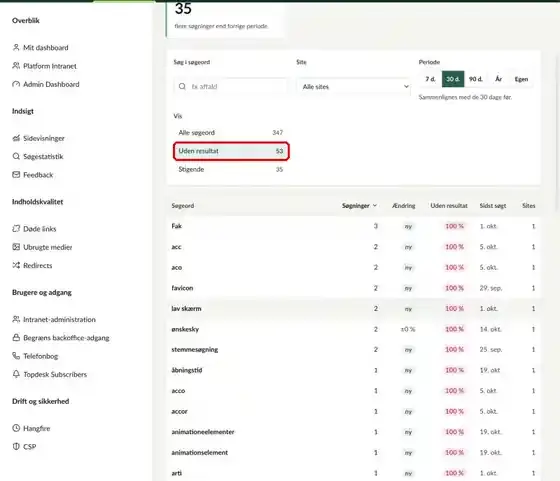Viewport: 560px width, 481px height.
Task: Click the search term stemmesøgning
Action: tap(195, 350)
